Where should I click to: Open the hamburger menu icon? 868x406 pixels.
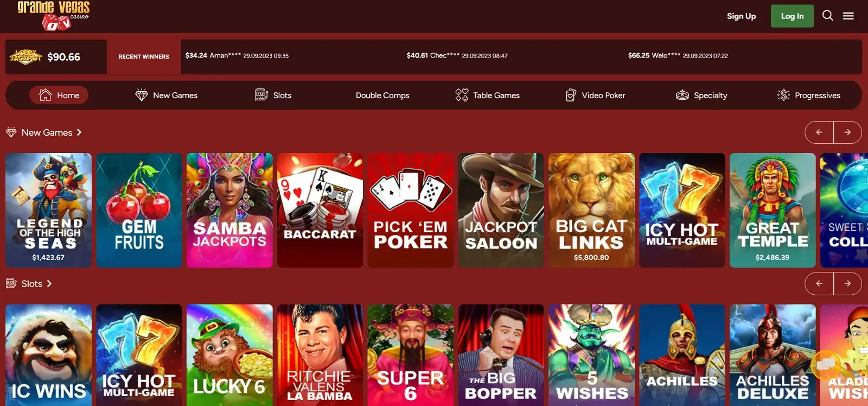[848, 16]
